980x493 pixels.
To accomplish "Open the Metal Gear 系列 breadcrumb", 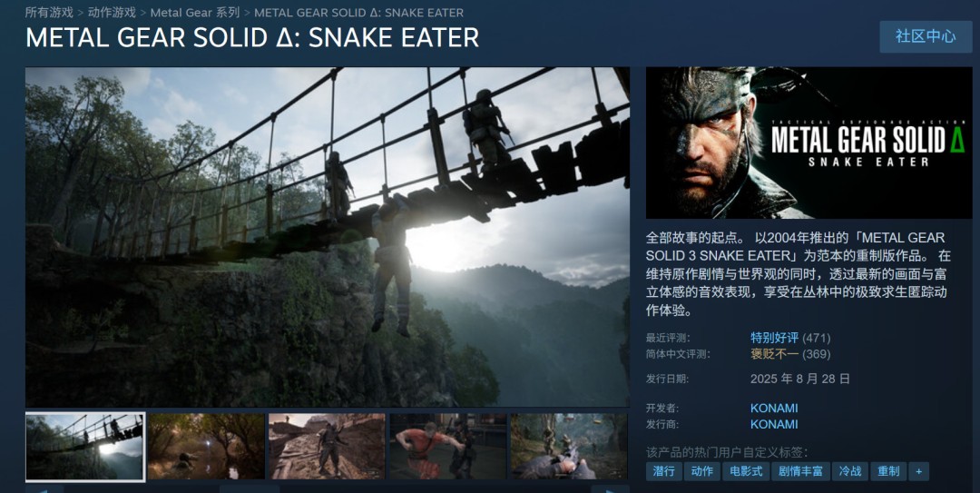I will (195, 12).
